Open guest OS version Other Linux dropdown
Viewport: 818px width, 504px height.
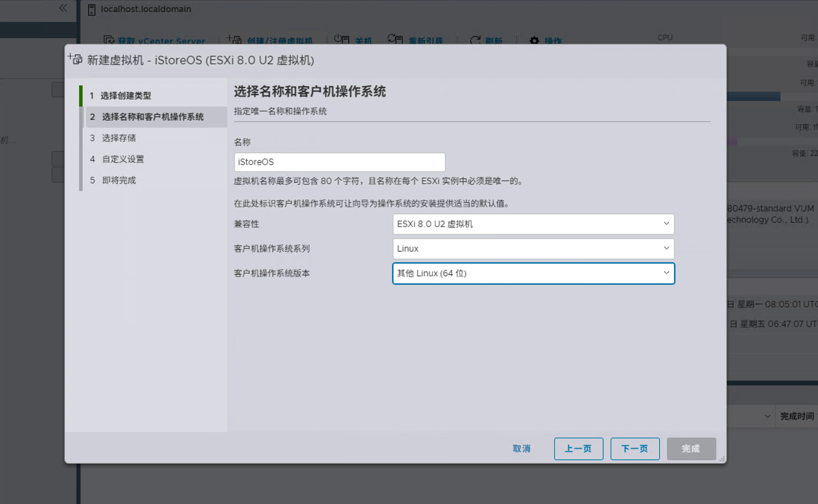click(x=533, y=273)
